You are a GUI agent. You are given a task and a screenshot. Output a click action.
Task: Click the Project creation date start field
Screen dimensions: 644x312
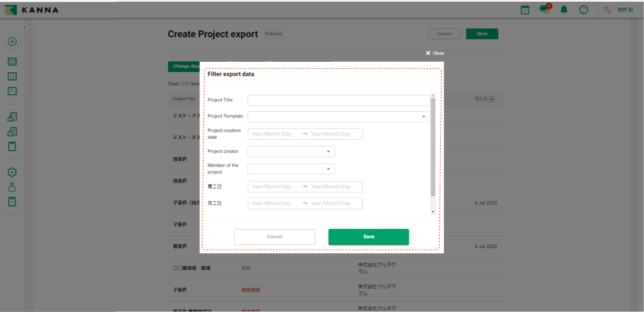pyautogui.click(x=272, y=134)
